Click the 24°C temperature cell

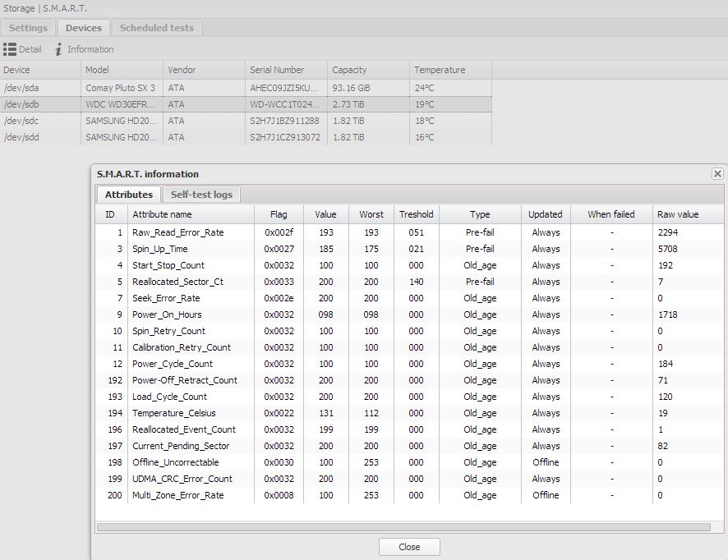(451, 88)
